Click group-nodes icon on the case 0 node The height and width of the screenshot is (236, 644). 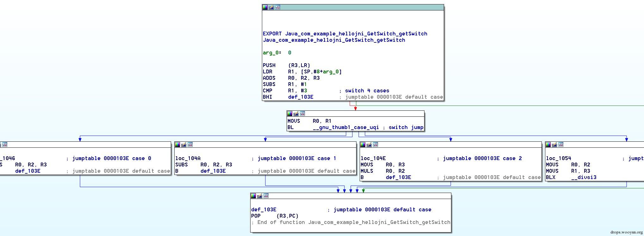tap(5, 145)
